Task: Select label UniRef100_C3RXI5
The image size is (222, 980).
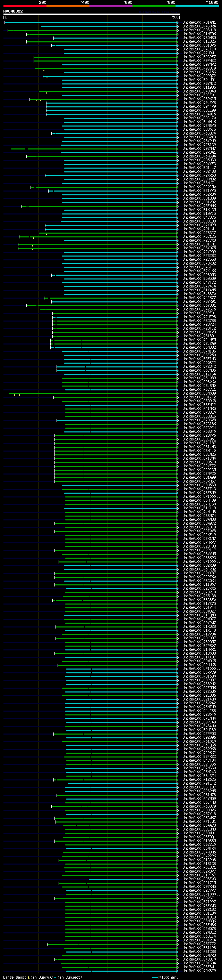Action: point(199,99)
